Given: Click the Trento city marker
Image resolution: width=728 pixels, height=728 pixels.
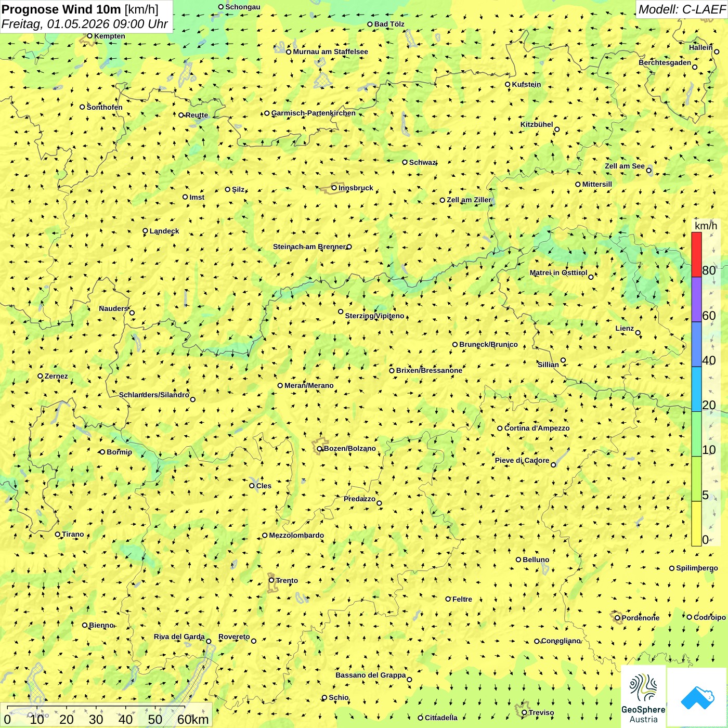Looking at the screenshot, I should coord(271,580).
